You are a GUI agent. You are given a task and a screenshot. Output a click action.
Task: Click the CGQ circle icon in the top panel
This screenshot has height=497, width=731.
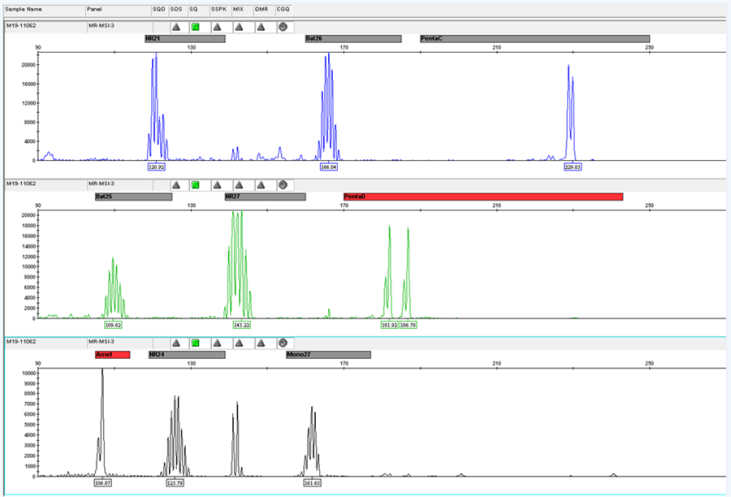click(283, 26)
